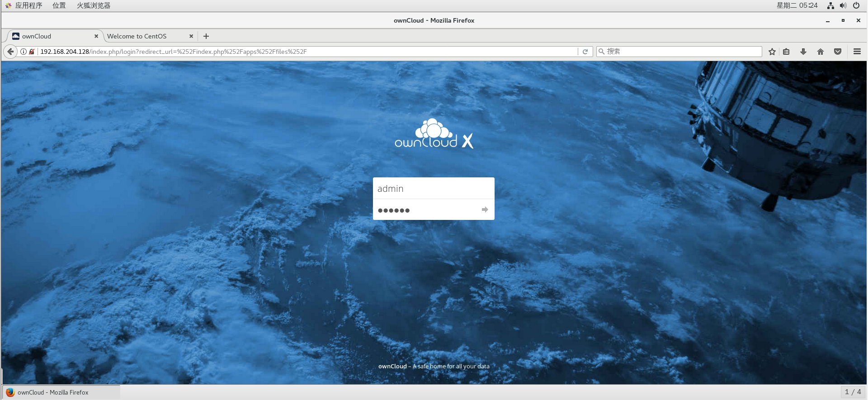This screenshot has width=868, height=400.
Task: Select the ownCloud - Mozilla Firefox taskbar button
Action: pos(61,392)
